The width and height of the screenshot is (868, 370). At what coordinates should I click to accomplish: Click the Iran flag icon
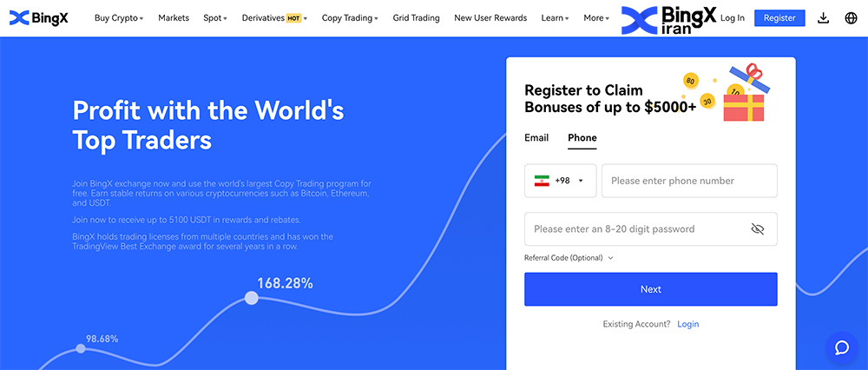[542, 181]
